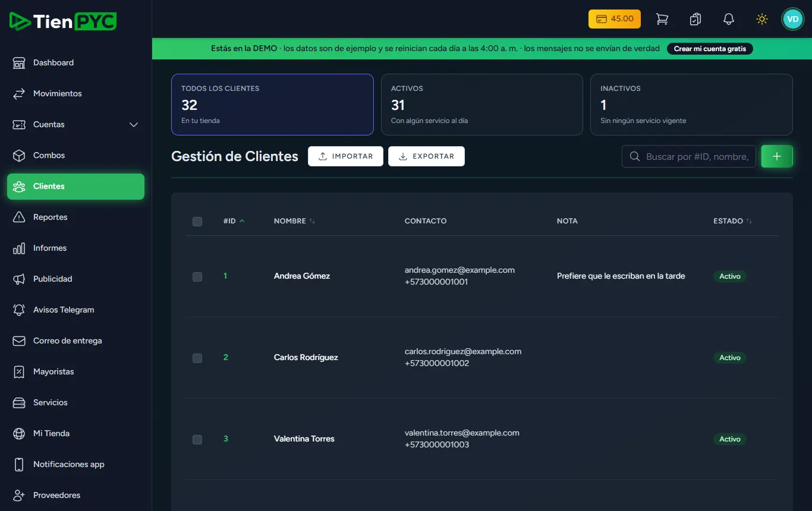Sort the table by #ID column
Image resolution: width=812 pixels, height=511 pixels.
point(234,221)
